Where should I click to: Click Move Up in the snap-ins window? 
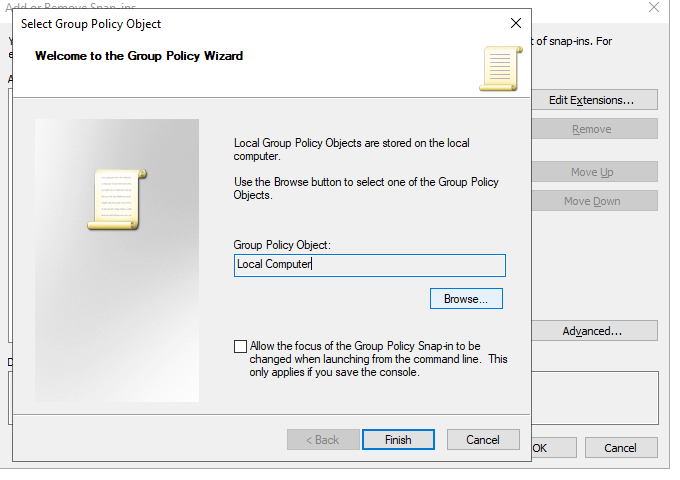pos(591,172)
